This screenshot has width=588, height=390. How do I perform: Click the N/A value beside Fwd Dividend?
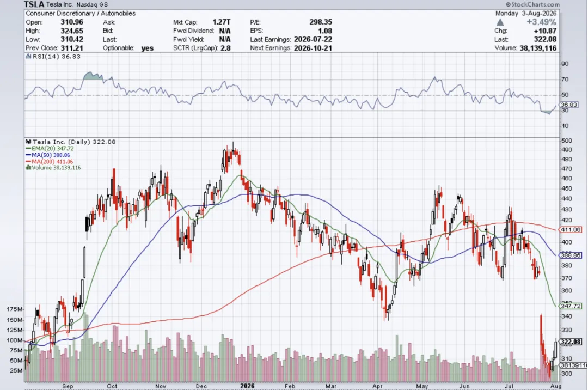(225, 31)
